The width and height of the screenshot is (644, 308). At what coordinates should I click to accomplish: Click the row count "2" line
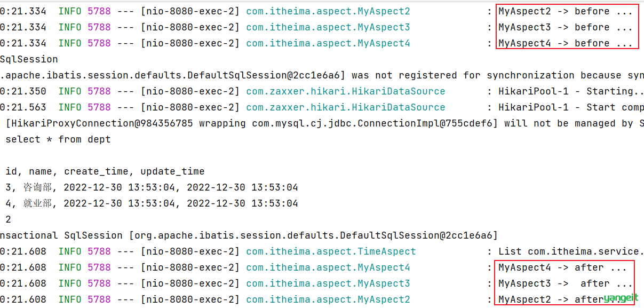[8, 219]
